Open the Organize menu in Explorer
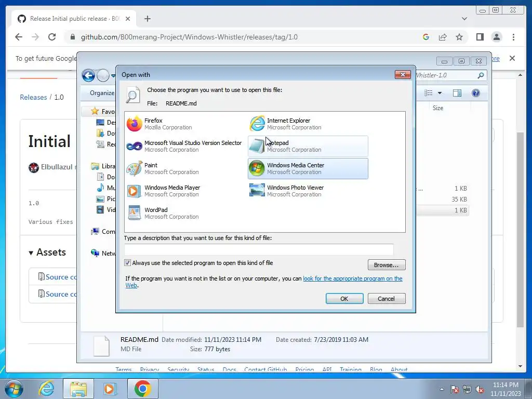 click(102, 93)
